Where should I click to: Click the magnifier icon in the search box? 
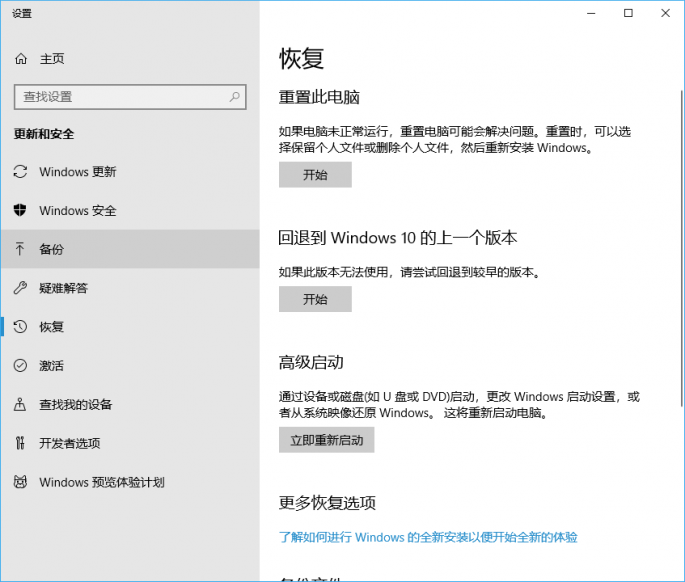point(234,97)
